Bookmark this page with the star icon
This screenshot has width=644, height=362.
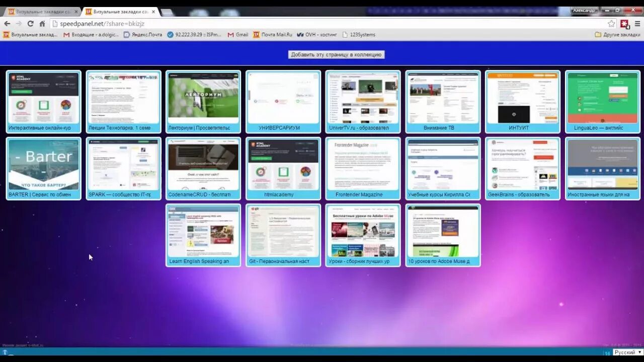[611, 24]
